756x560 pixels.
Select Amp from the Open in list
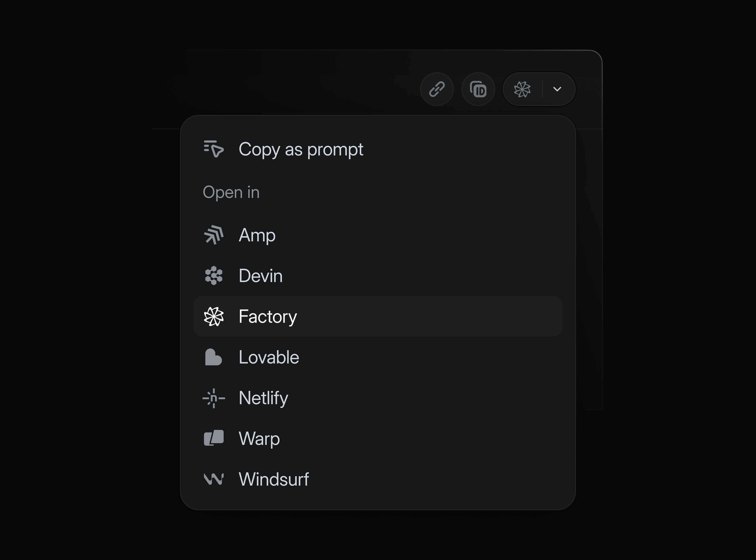tap(257, 235)
